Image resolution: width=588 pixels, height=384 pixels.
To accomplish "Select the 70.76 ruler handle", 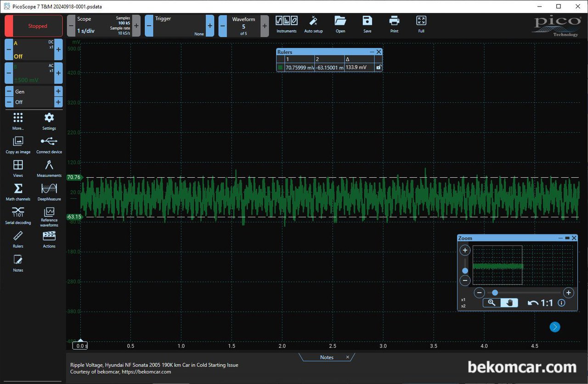I will coord(73,177).
